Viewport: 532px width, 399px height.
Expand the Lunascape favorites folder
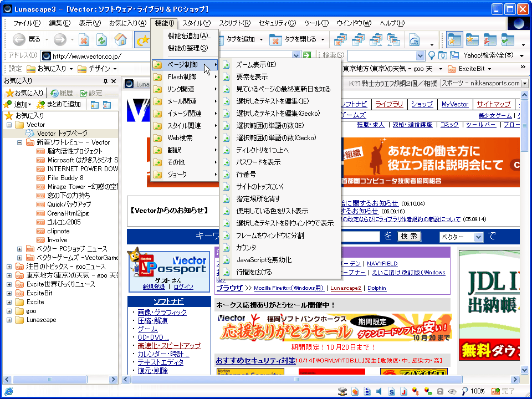[9, 320]
